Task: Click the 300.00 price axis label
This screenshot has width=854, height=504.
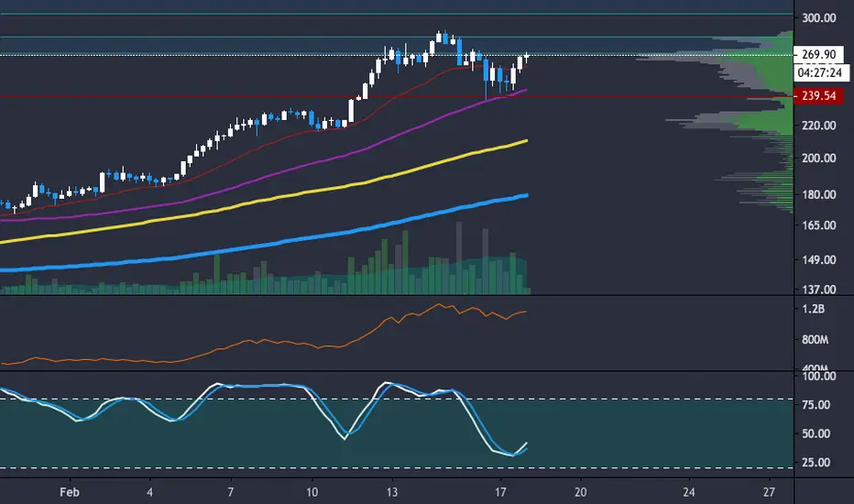Action: click(x=818, y=18)
